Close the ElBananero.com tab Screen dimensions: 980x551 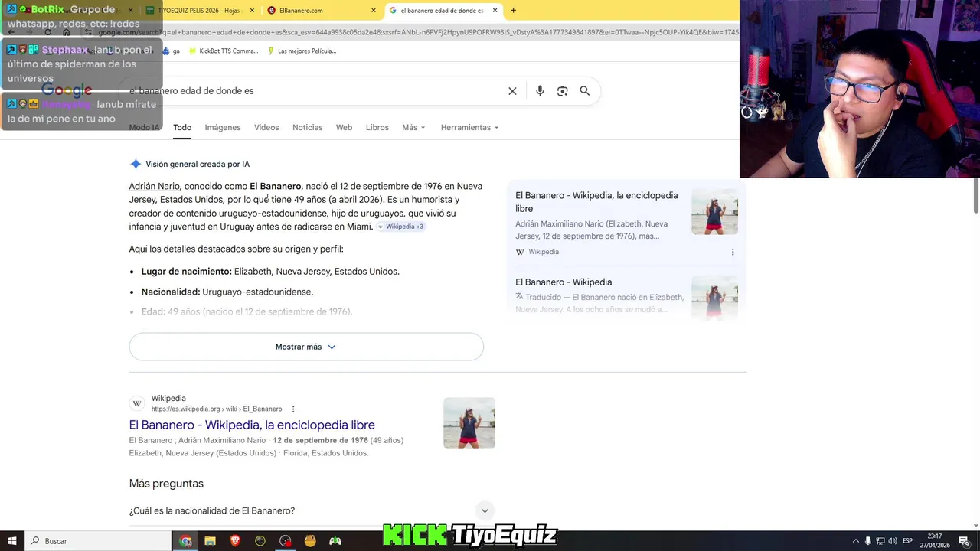374,11
